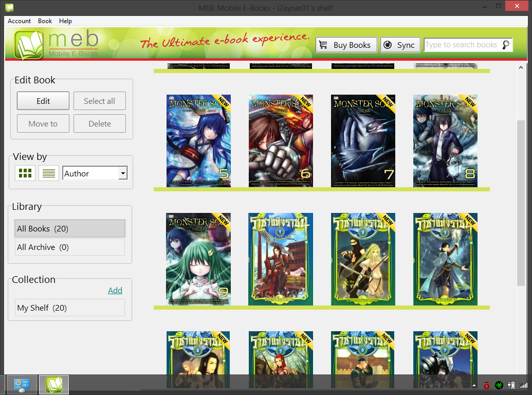Open green-framed book volume 4 cover
This screenshot has width=532, height=395.
[198, 360]
